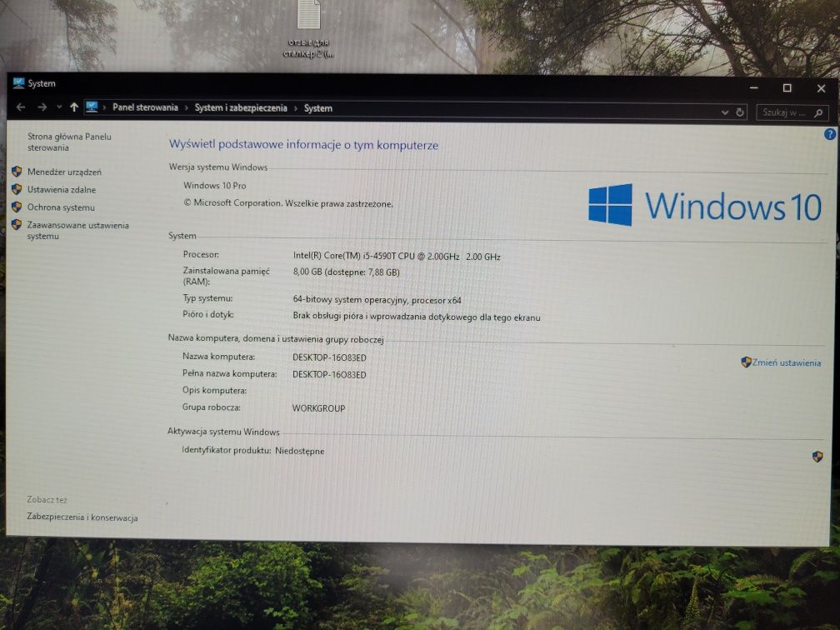
Task: Expand address bar history dropdown
Action: tap(725, 112)
